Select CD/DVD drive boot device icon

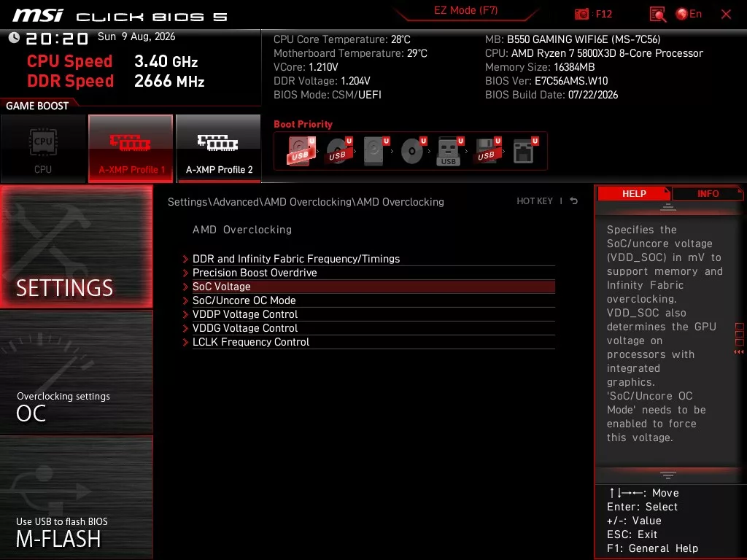point(414,151)
